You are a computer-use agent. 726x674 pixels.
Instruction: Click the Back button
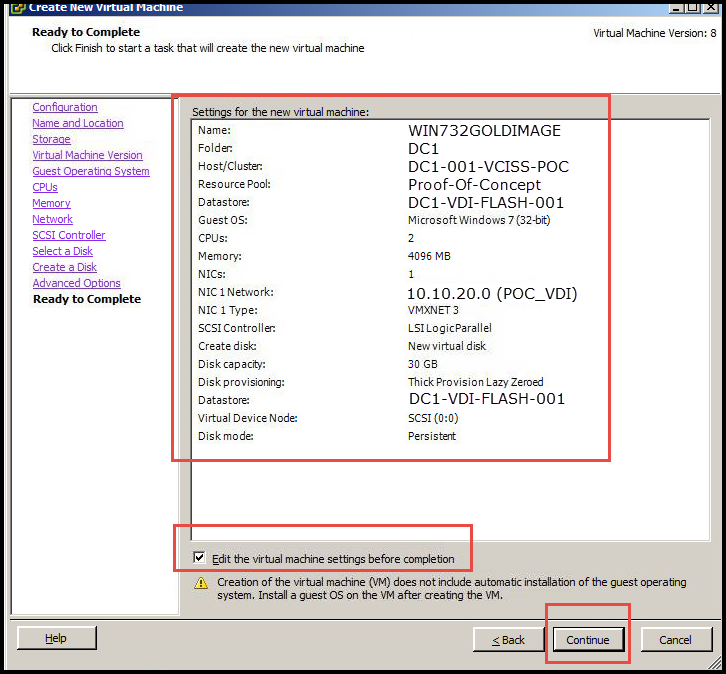508,640
